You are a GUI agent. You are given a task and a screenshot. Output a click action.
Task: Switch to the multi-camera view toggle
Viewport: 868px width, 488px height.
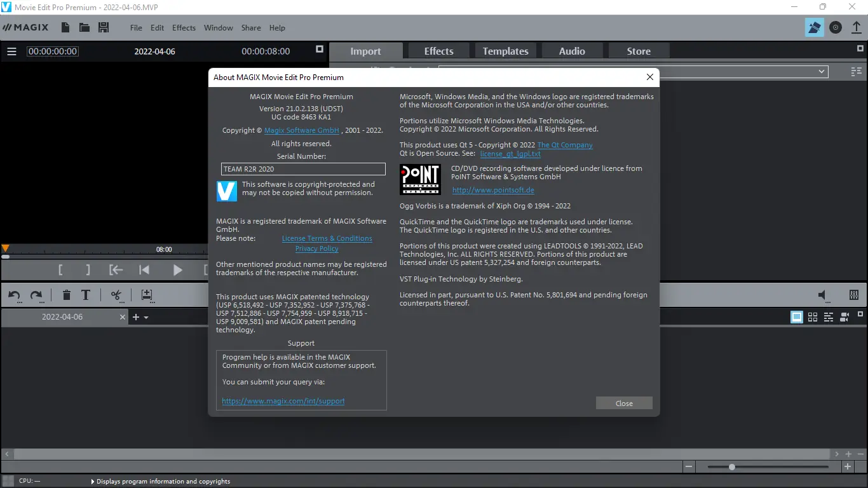tap(844, 316)
